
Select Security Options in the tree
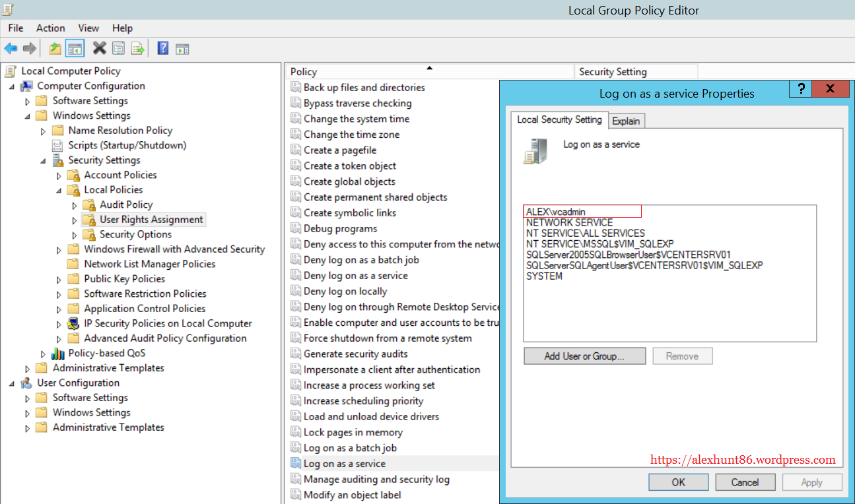(x=135, y=234)
